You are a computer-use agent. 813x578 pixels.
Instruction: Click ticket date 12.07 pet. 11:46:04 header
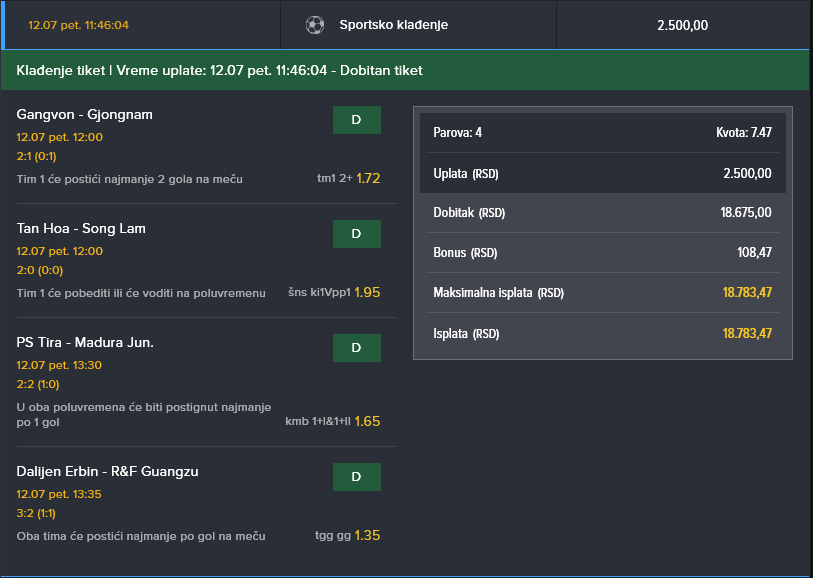click(78, 25)
